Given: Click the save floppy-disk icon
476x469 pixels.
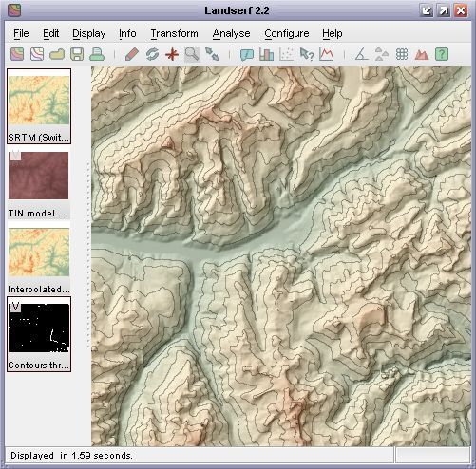Looking at the screenshot, I should pyautogui.click(x=77, y=54).
